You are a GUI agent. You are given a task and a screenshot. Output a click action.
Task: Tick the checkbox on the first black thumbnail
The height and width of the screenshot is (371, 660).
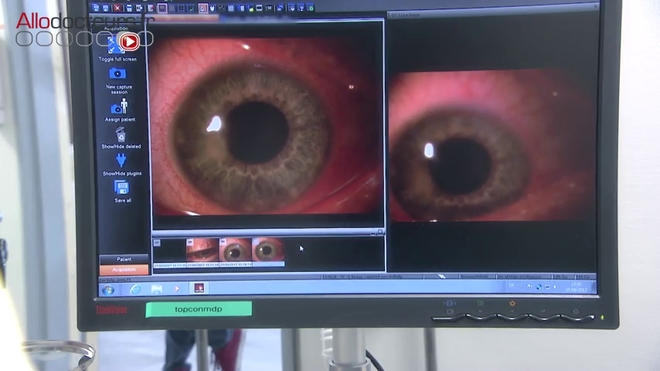click(157, 243)
